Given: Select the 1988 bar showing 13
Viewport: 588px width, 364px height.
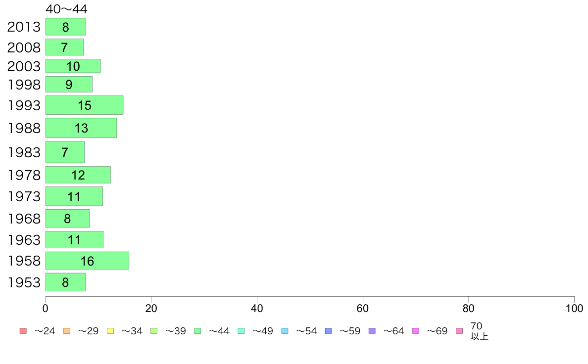Looking at the screenshot, I should (81, 128).
